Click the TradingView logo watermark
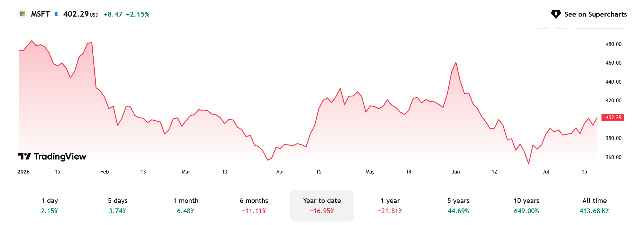Viewport: 644px width, 225px height. (52, 157)
